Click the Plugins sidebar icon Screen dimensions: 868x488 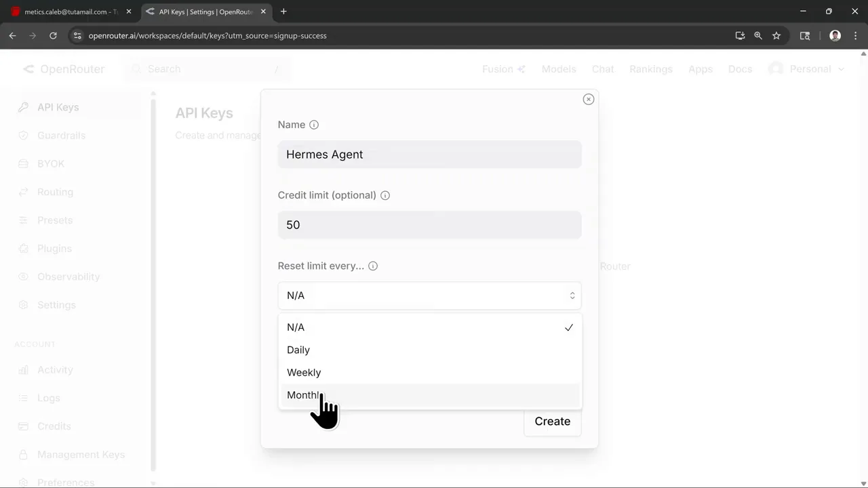pos(24,249)
